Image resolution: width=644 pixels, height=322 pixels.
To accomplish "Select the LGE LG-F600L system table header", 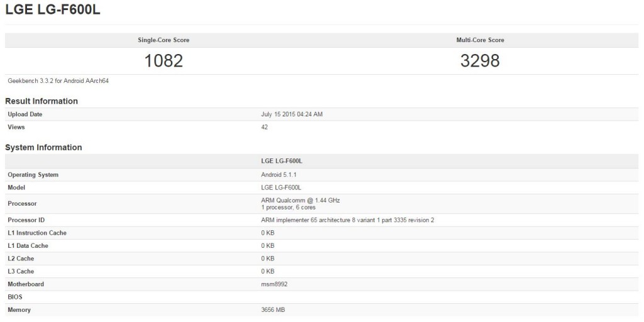I will [x=282, y=162].
